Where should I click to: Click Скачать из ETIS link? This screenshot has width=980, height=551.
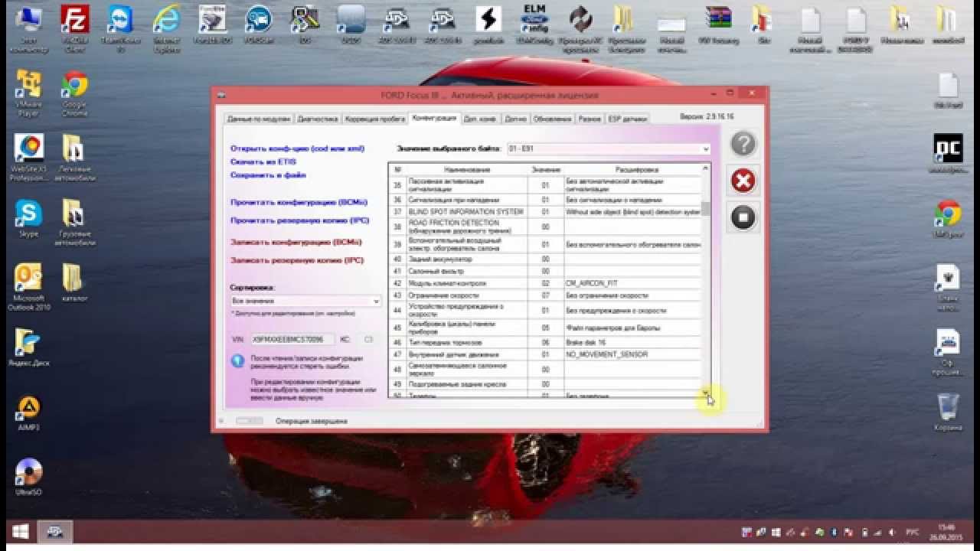263,161
